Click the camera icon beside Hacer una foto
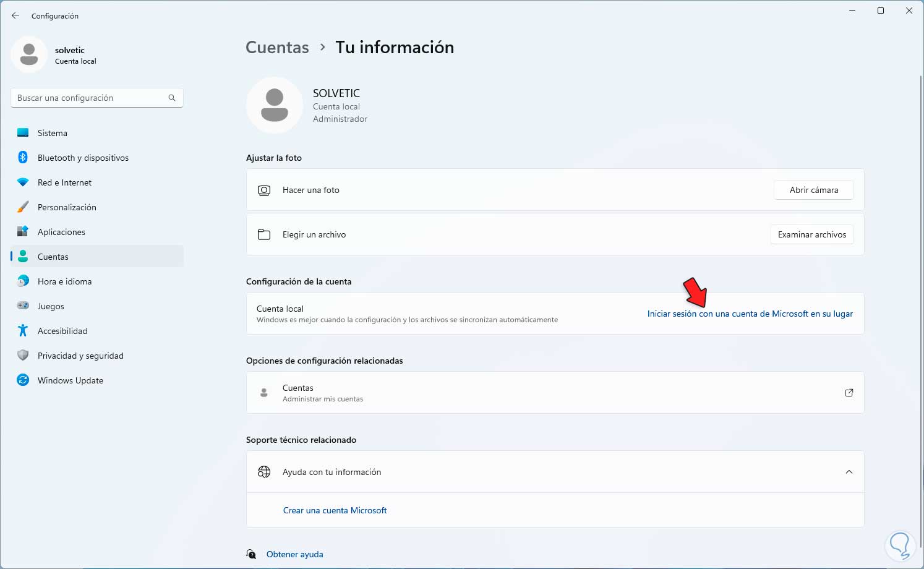This screenshot has width=924, height=569. 264,190
